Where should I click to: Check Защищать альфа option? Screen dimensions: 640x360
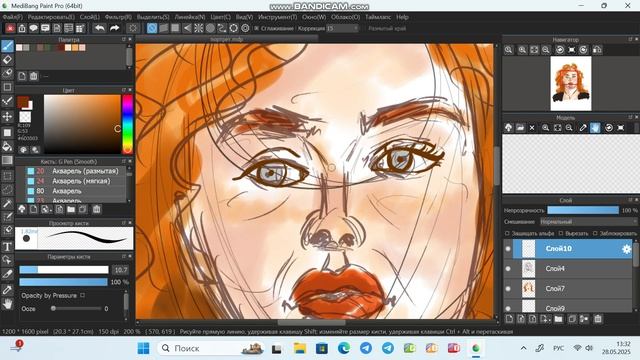click(507, 233)
